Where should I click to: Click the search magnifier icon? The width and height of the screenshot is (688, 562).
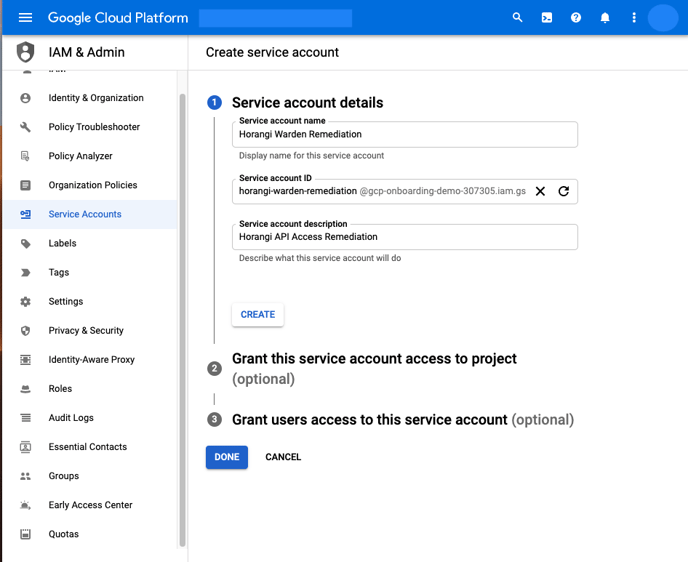point(517,18)
